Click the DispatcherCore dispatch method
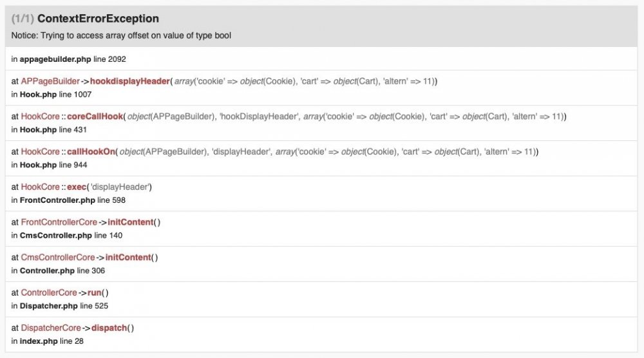Screen dimensions: 644x358 109,328
